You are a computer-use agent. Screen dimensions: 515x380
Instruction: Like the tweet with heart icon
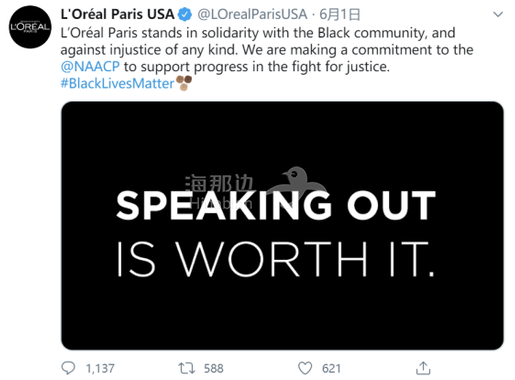pyautogui.click(x=305, y=368)
